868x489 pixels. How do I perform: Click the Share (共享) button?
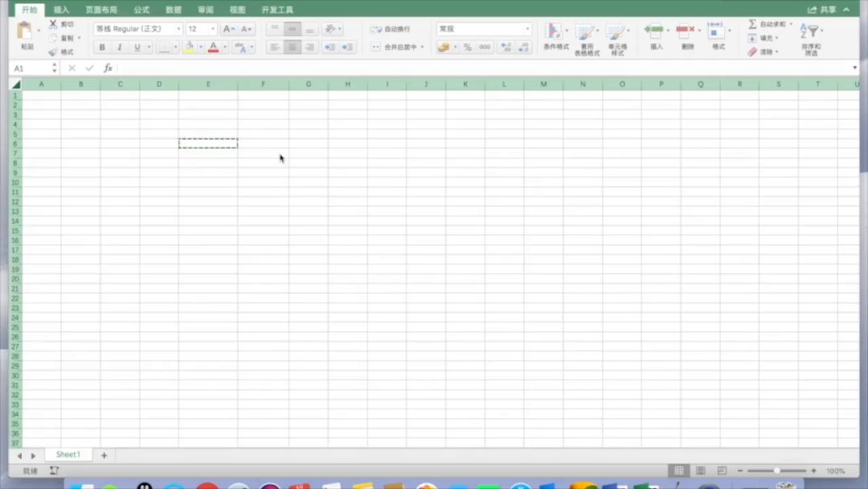click(822, 10)
